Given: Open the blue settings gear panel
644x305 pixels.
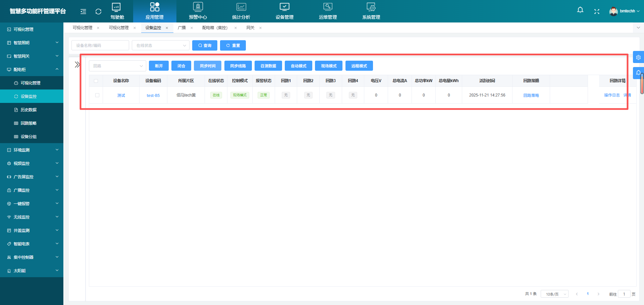Looking at the screenshot, I should [638, 57].
